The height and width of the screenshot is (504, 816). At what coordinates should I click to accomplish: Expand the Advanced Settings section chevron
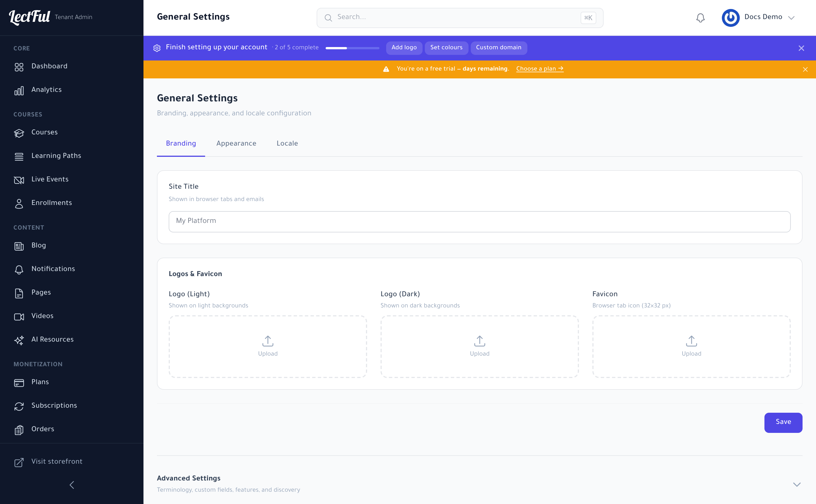(x=797, y=484)
